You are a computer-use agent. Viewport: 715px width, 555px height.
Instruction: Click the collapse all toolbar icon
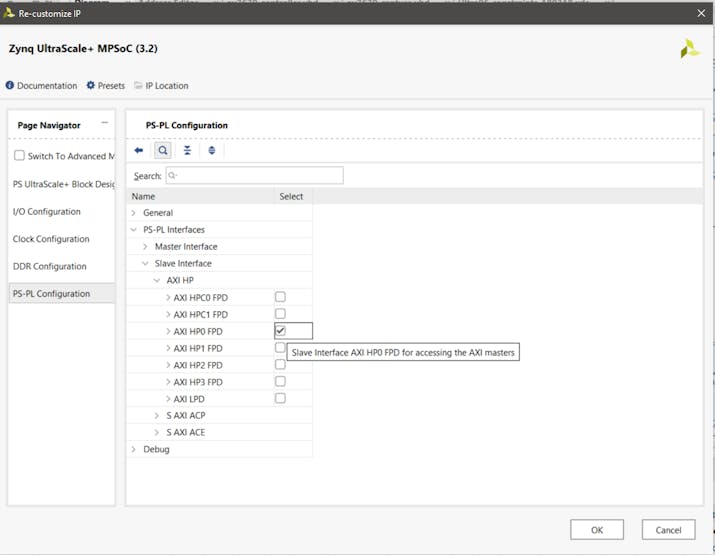click(187, 150)
